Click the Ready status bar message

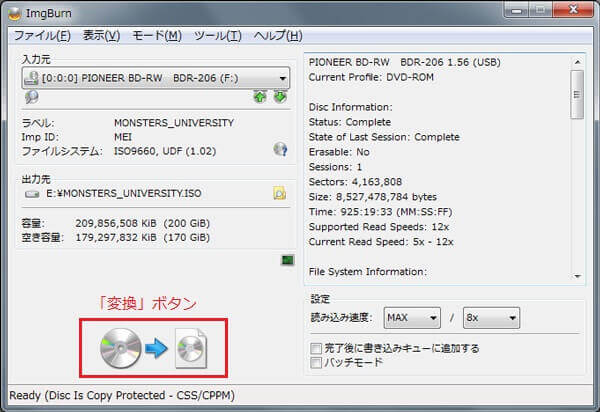122,396
